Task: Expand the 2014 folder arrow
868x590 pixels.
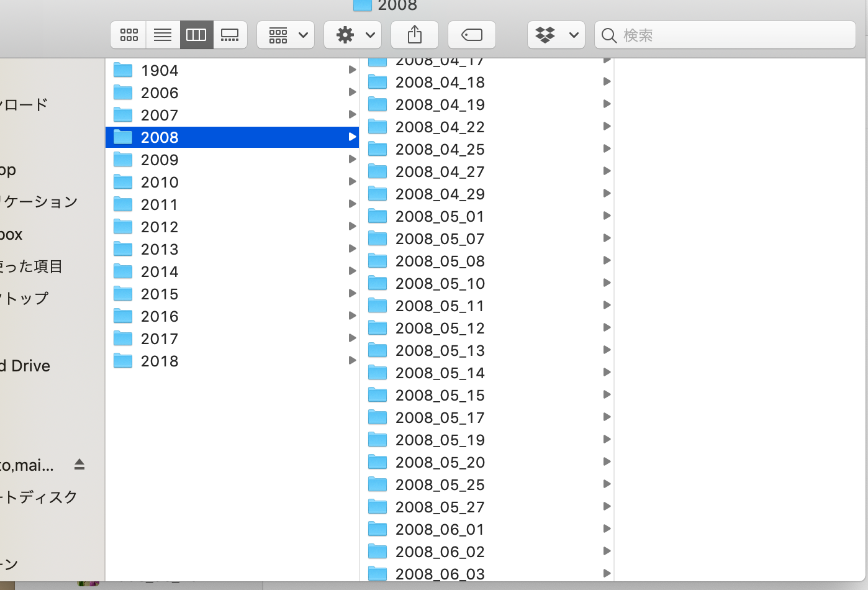Action: tap(352, 271)
